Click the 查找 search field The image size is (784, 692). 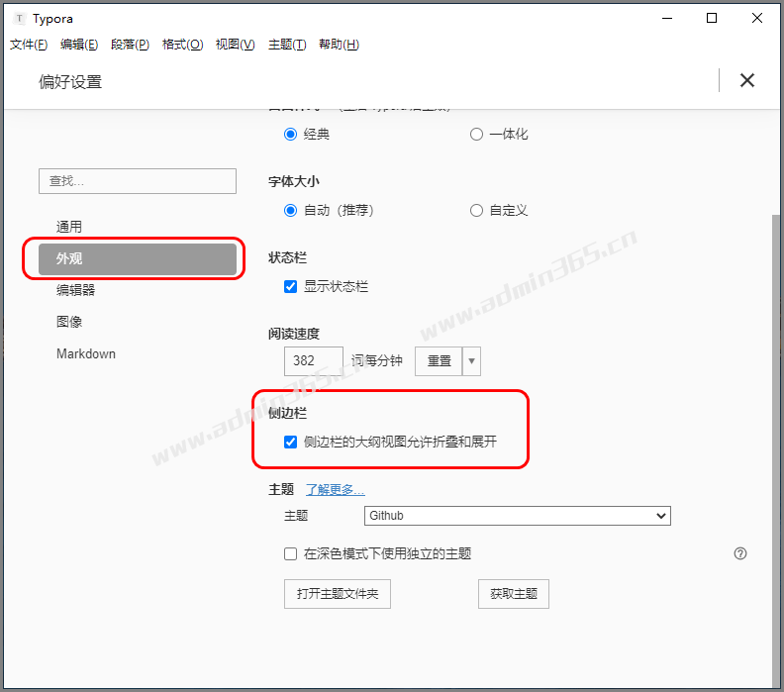coord(138,181)
